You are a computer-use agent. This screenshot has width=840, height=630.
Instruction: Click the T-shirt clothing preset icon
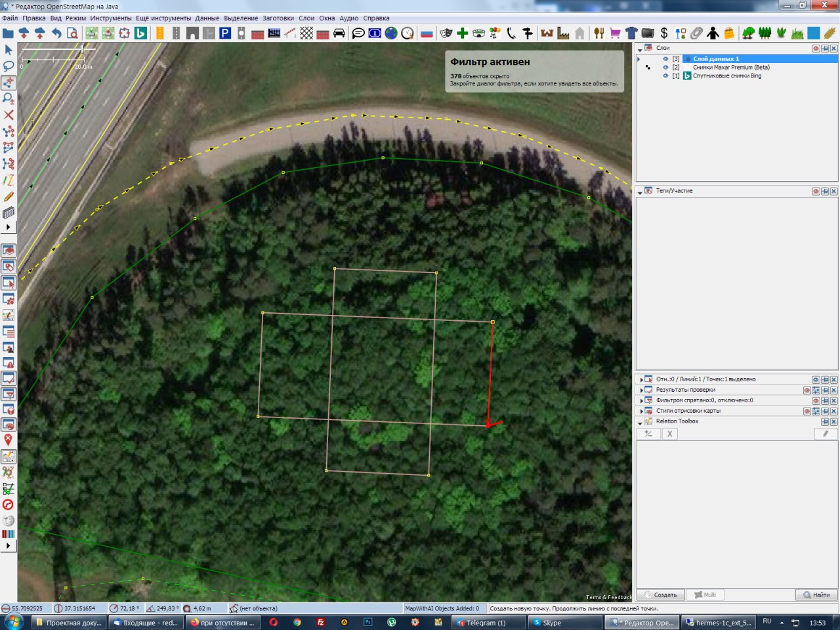pyautogui.click(x=631, y=33)
